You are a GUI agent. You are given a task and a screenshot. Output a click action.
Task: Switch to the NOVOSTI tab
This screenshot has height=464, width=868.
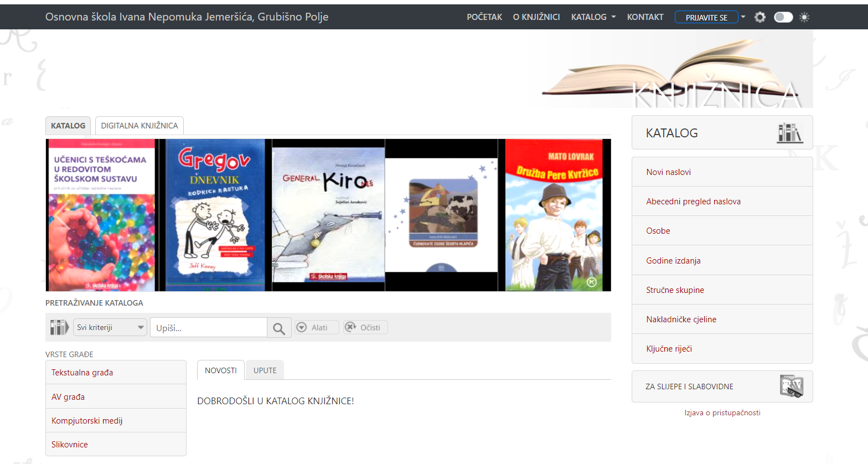[x=221, y=370]
